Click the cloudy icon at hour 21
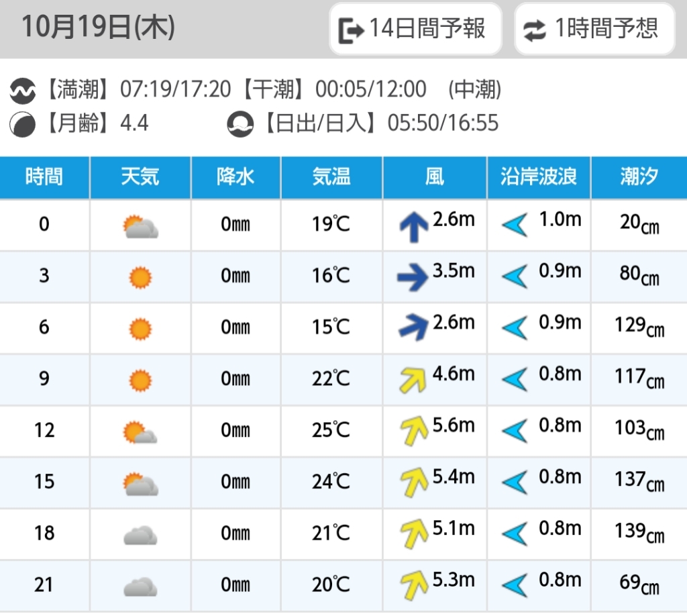This screenshot has width=687, height=616. [x=140, y=586]
